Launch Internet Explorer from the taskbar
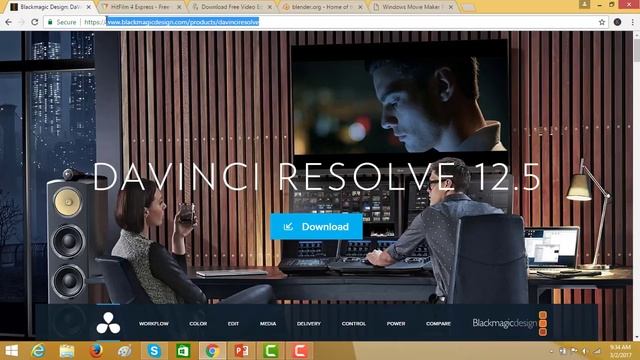The image size is (640, 360). [38, 351]
